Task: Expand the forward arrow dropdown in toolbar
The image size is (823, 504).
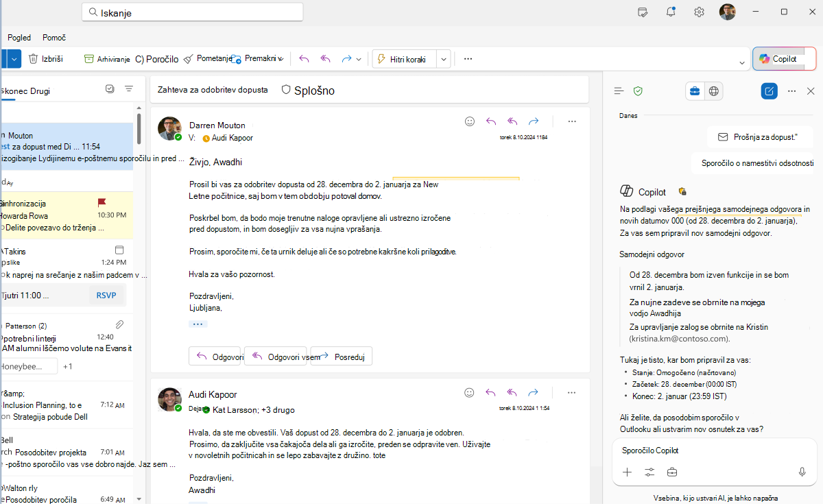Action: [359, 59]
